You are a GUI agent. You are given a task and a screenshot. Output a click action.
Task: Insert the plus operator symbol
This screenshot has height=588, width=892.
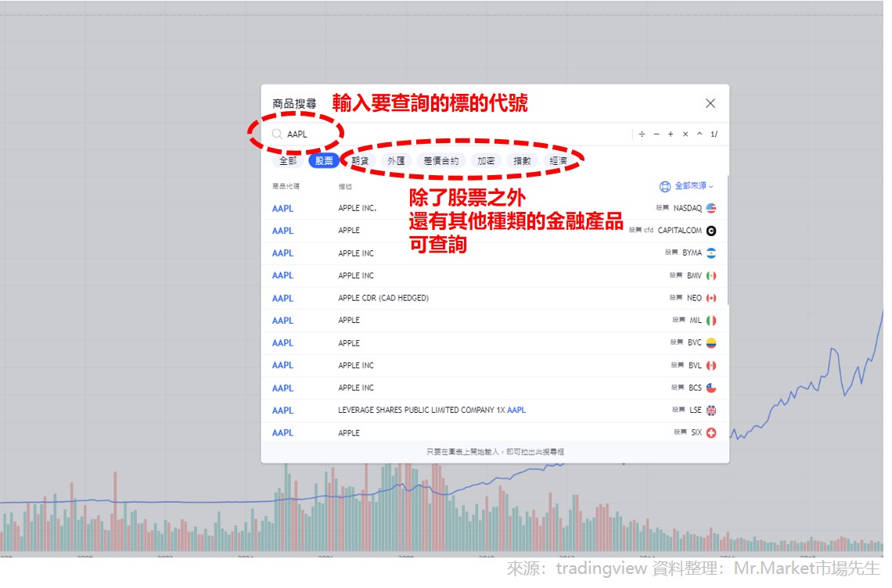[671, 134]
